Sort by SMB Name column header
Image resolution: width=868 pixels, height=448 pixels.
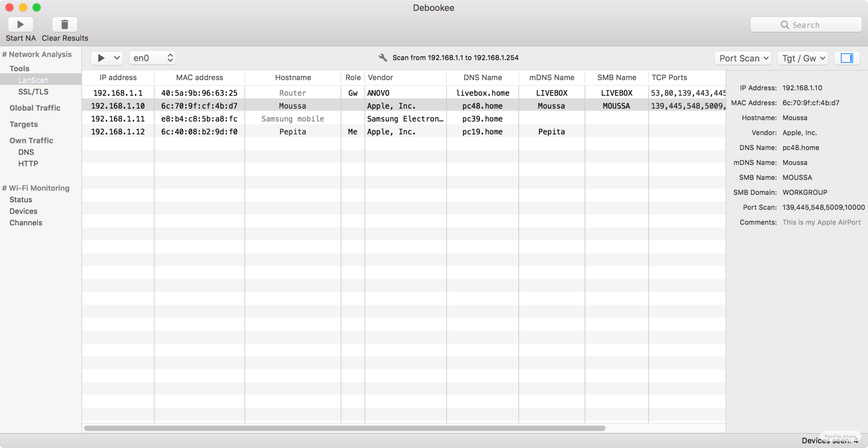tap(617, 77)
